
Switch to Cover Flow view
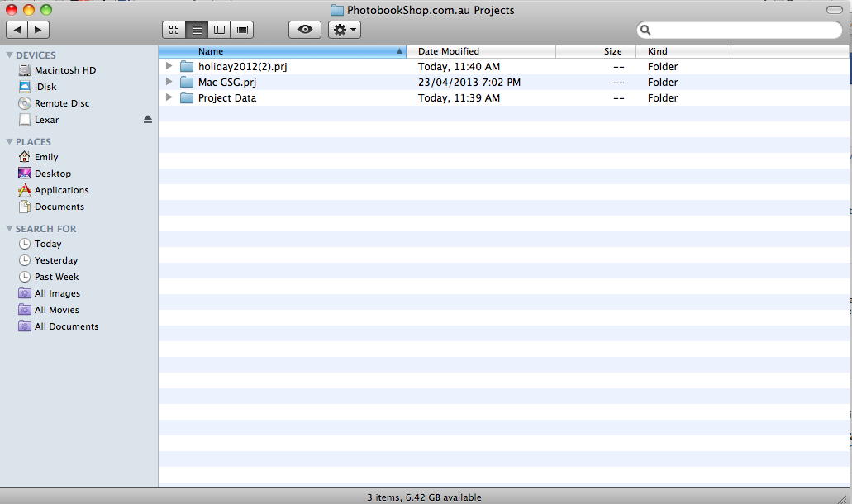click(241, 30)
